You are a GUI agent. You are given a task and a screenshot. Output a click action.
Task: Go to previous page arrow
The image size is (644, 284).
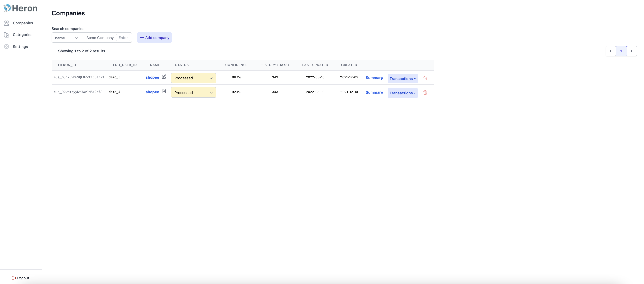(611, 51)
